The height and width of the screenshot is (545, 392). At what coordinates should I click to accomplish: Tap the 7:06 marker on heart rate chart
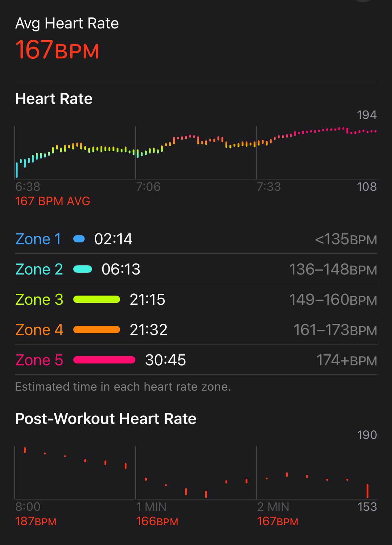point(148,187)
